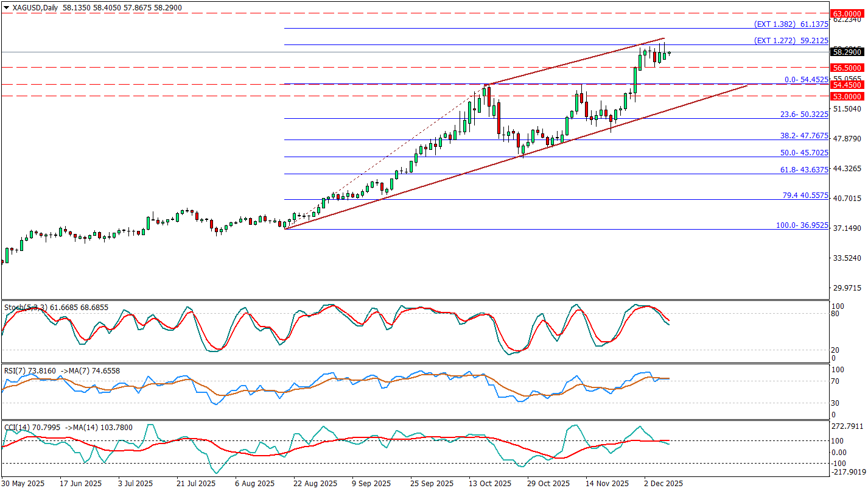Select the 61.8 Fibonacci level label

pyautogui.click(x=804, y=170)
